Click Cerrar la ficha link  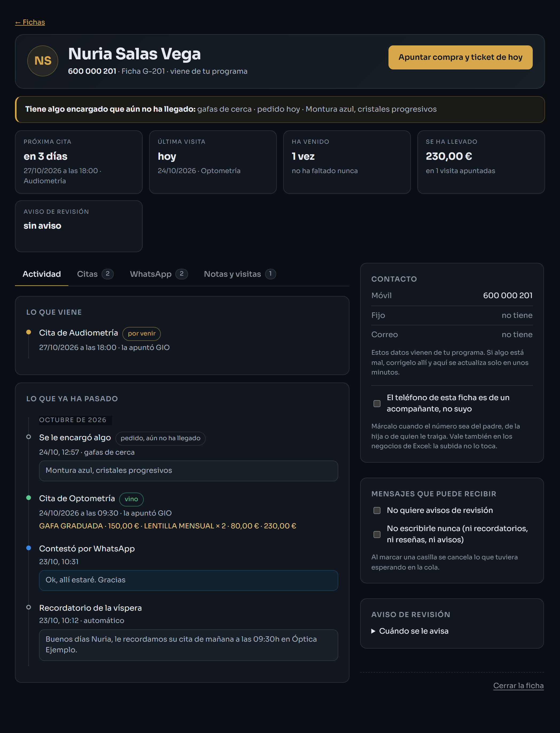[518, 686]
